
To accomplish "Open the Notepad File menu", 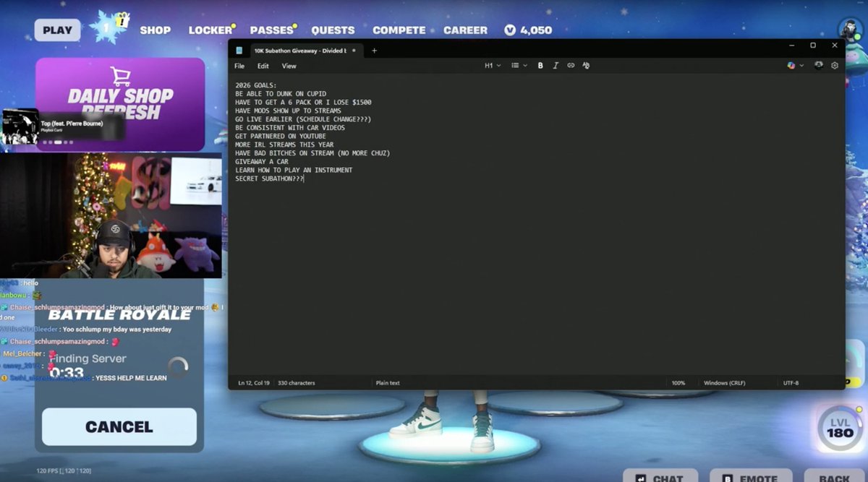I will (x=239, y=66).
